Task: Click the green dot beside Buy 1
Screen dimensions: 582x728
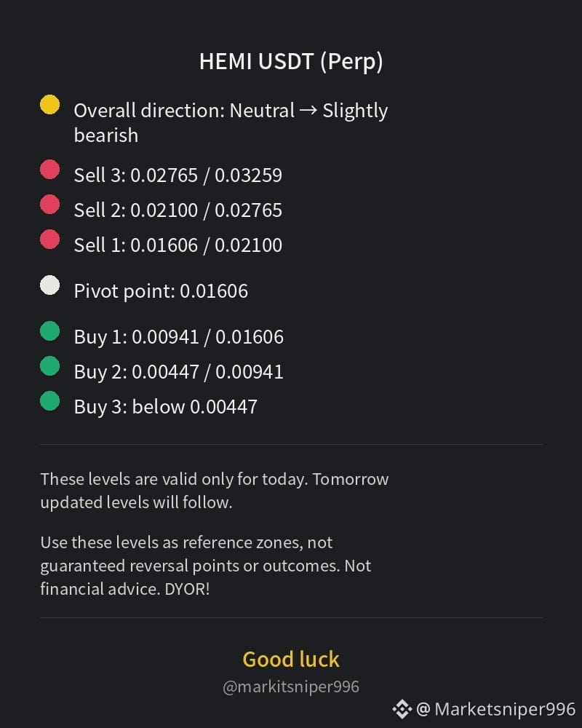Action: click(49, 331)
